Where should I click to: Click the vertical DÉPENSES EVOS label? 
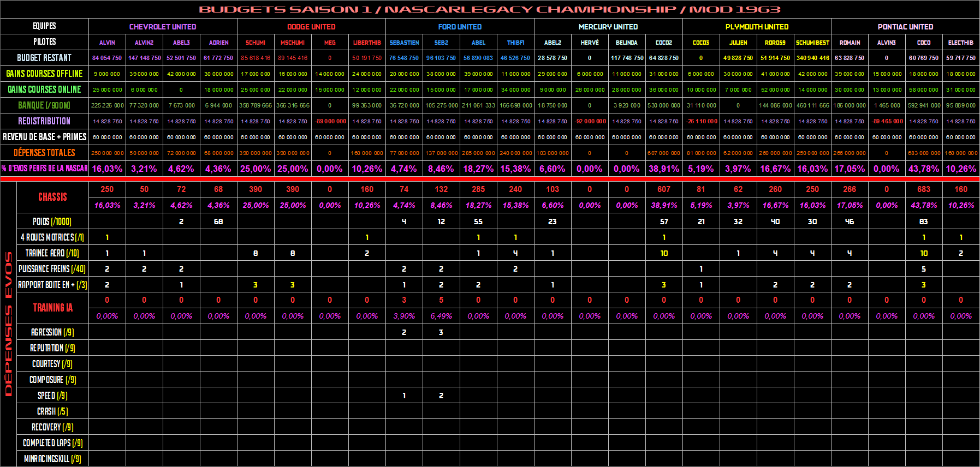tap(8, 324)
